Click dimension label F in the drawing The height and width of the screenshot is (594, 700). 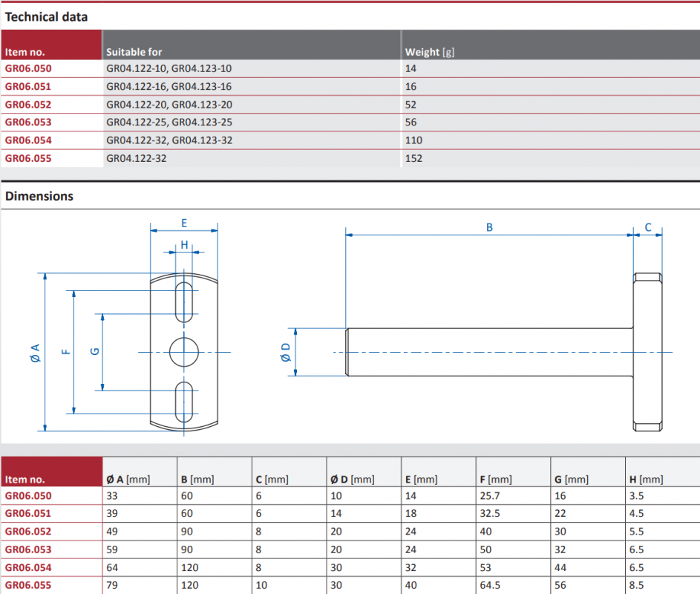(65, 352)
